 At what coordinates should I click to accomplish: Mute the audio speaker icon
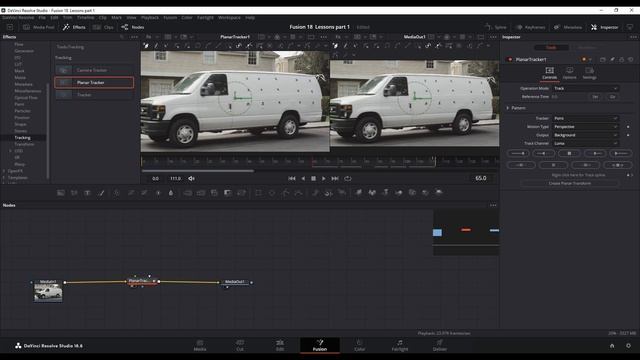tap(191, 178)
